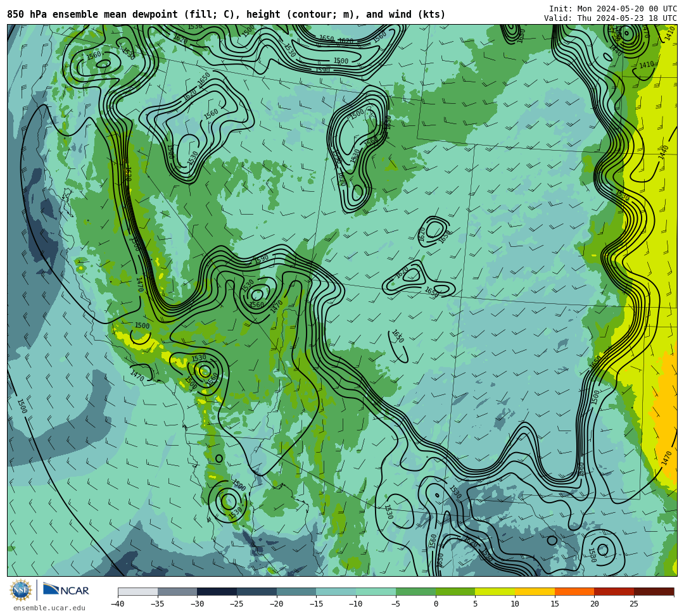The height and width of the screenshot is (616, 684).
Task: Pick the dark brown above-25 swatch
Action: (x=654, y=591)
